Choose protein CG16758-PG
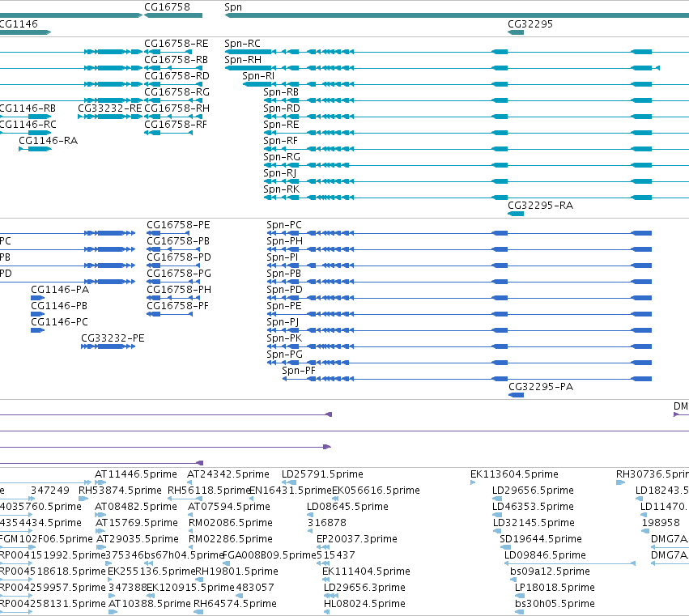The height and width of the screenshot is (616, 689). (x=178, y=274)
